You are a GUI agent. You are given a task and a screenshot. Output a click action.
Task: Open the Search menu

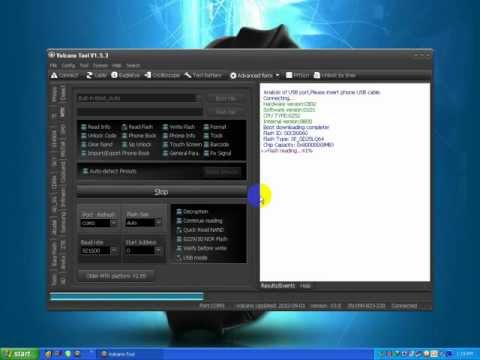point(133,66)
